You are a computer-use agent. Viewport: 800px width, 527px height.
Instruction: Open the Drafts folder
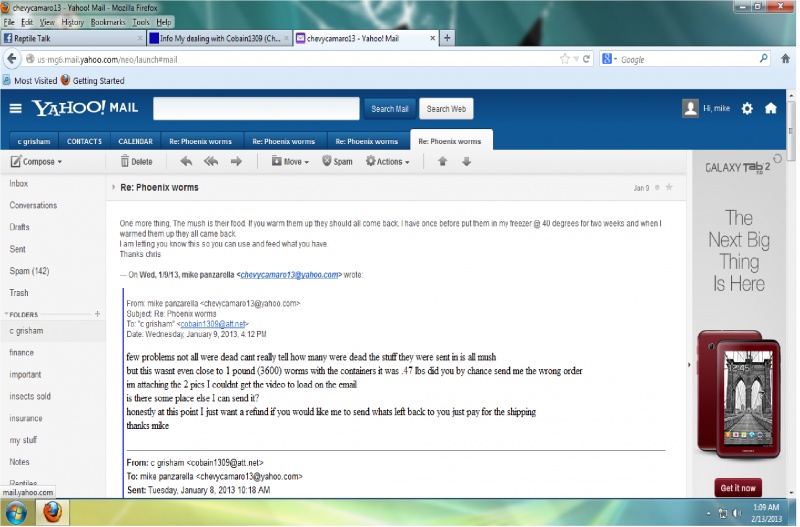pos(19,227)
